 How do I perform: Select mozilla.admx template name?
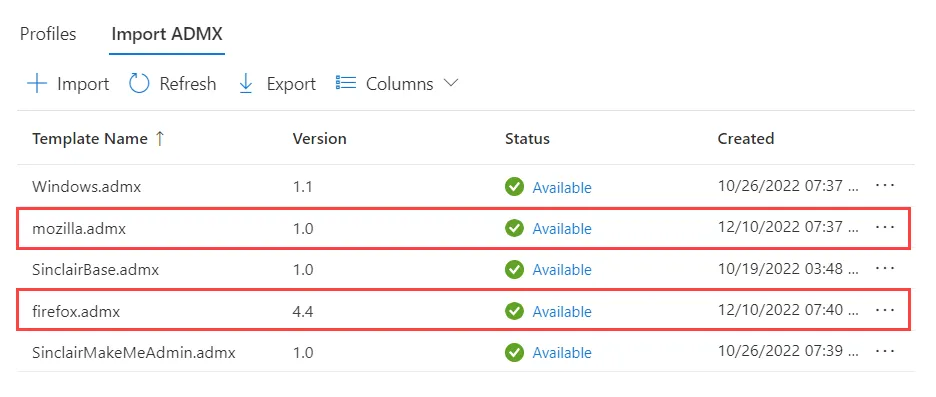click(79, 229)
